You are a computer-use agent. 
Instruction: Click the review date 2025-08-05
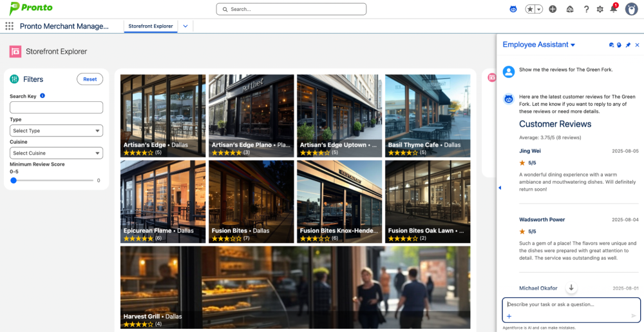[x=625, y=151]
